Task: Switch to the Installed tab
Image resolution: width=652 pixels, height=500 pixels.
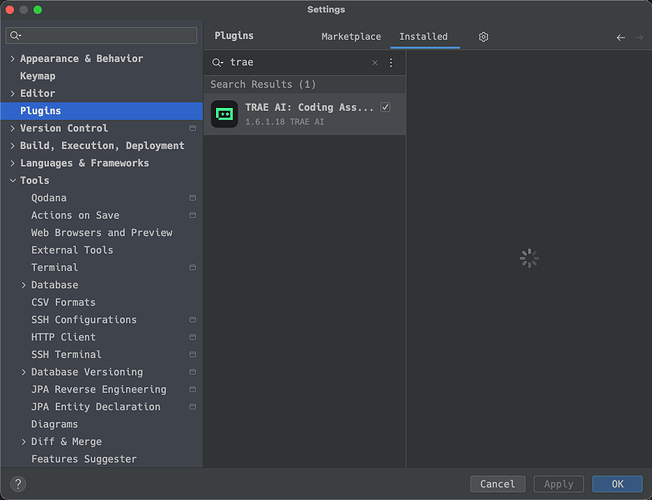Action: (x=424, y=37)
